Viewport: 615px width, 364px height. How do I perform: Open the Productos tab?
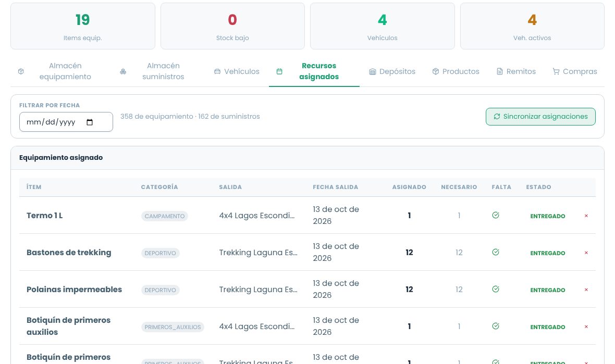click(x=456, y=71)
